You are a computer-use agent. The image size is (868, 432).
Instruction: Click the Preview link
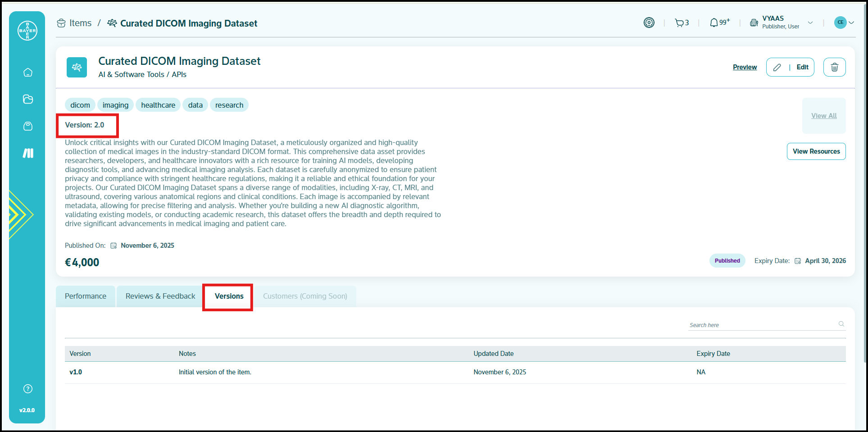click(x=745, y=67)
